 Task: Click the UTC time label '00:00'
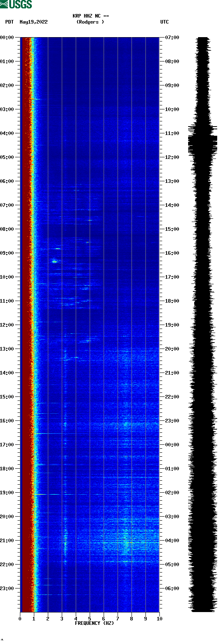[172, 445]
